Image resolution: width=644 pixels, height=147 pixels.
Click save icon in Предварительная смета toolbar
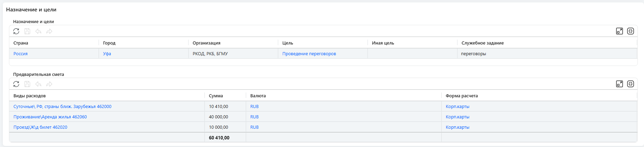pos(27,84)
